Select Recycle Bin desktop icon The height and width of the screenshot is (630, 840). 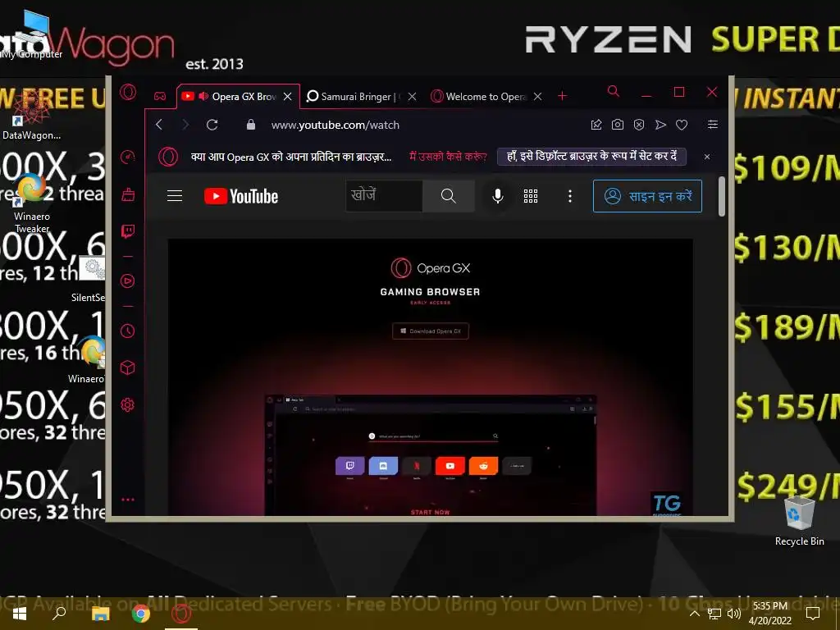(799, 520)
